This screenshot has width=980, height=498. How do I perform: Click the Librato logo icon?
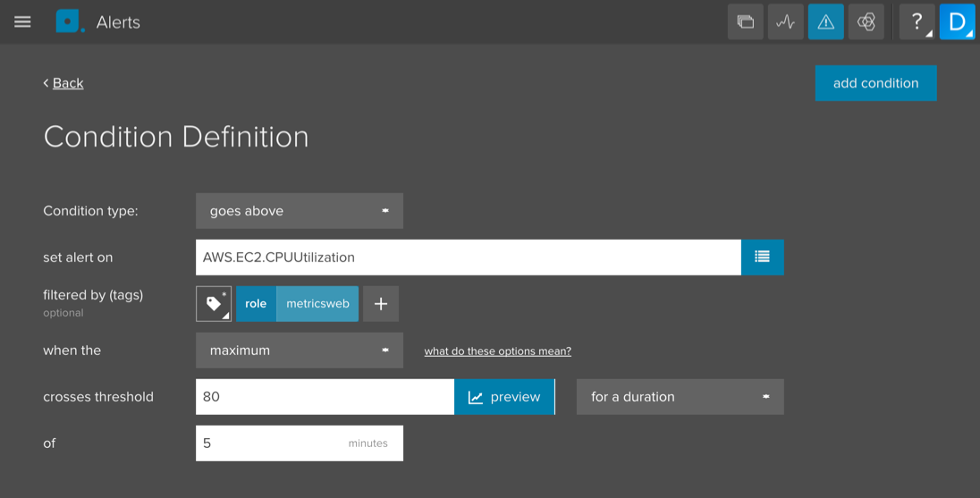click(x=69, y=21)
